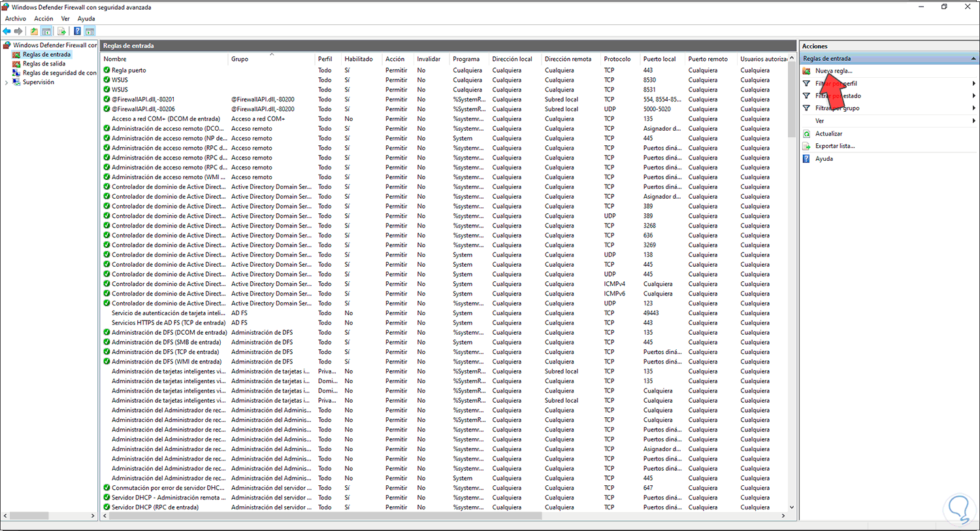Screen dimensions: 980x531
Task: Click the Reglas de seguridad de conexión tree icon
Action: click(16, 73)
